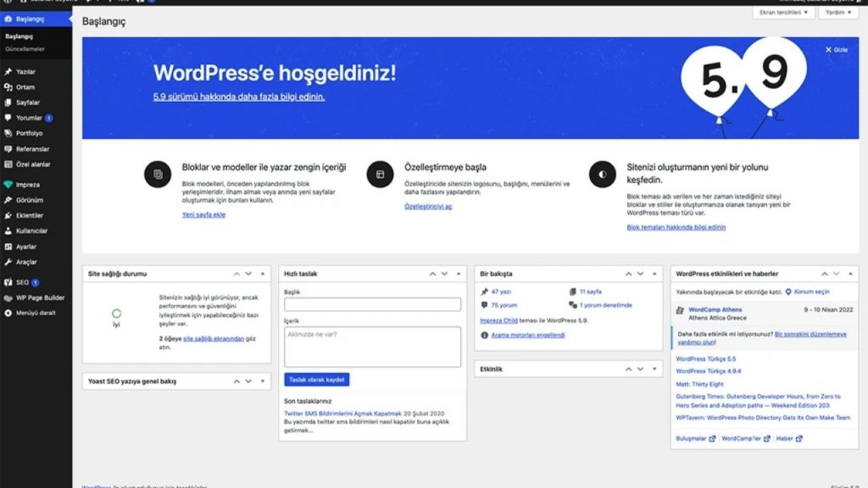Click İçerik draft textarea

(x=372, y=347)
